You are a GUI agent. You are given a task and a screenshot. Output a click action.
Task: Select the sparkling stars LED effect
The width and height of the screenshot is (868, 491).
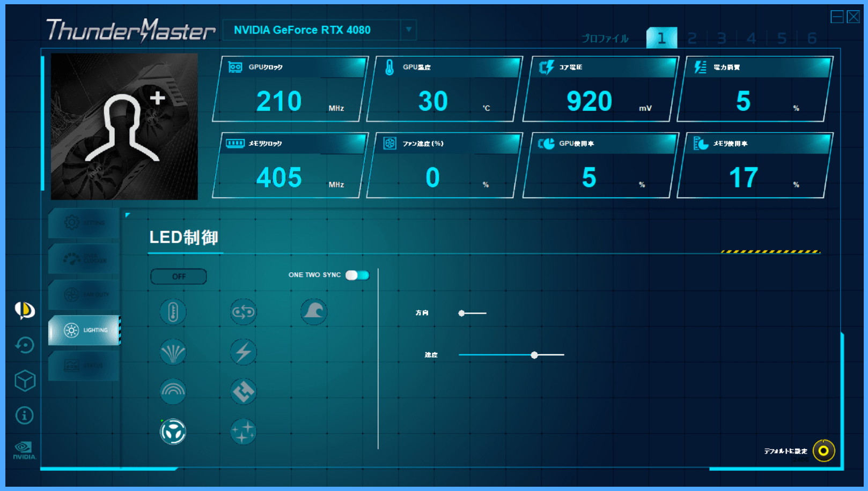click(243, 432)
